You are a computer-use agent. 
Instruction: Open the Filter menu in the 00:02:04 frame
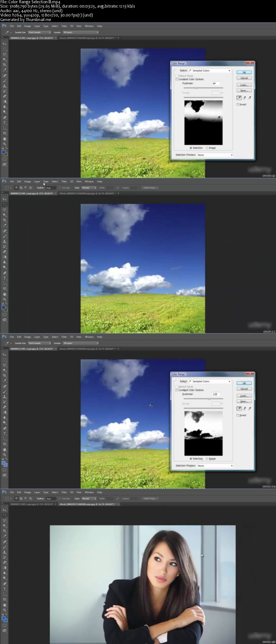(x=64, y=337)
